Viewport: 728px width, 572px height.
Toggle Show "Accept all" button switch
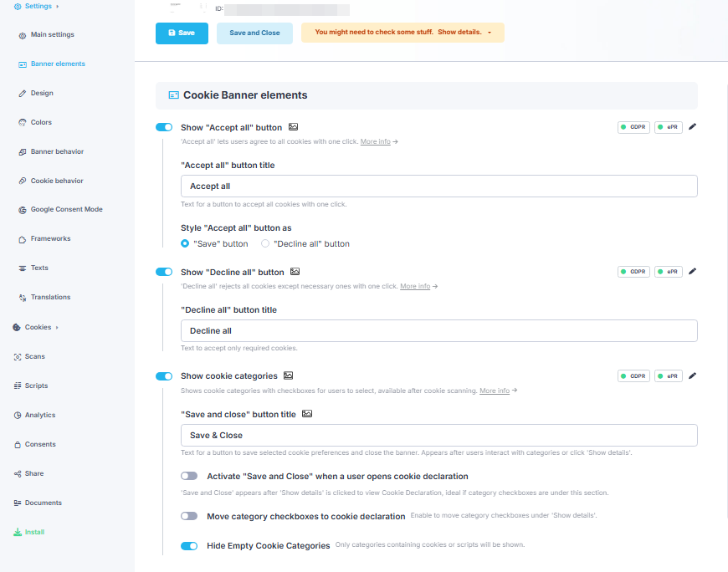164,127
